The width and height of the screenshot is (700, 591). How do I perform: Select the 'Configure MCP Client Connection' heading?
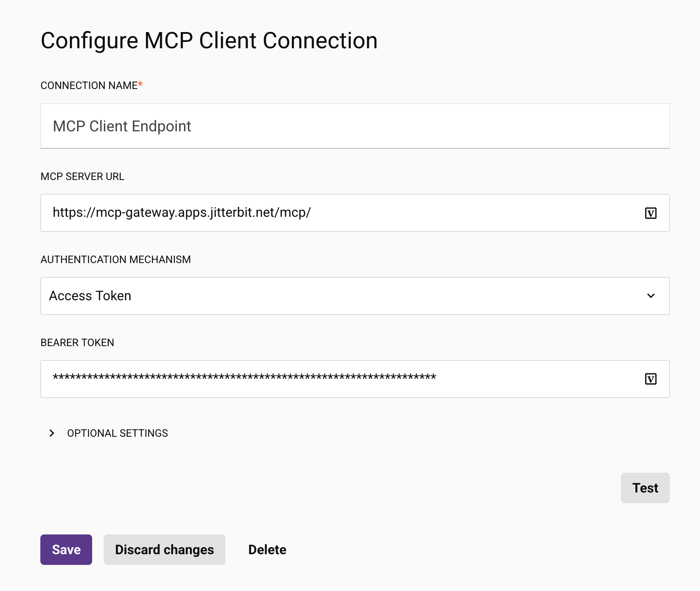pyautogui.click(x=209, y=41)
